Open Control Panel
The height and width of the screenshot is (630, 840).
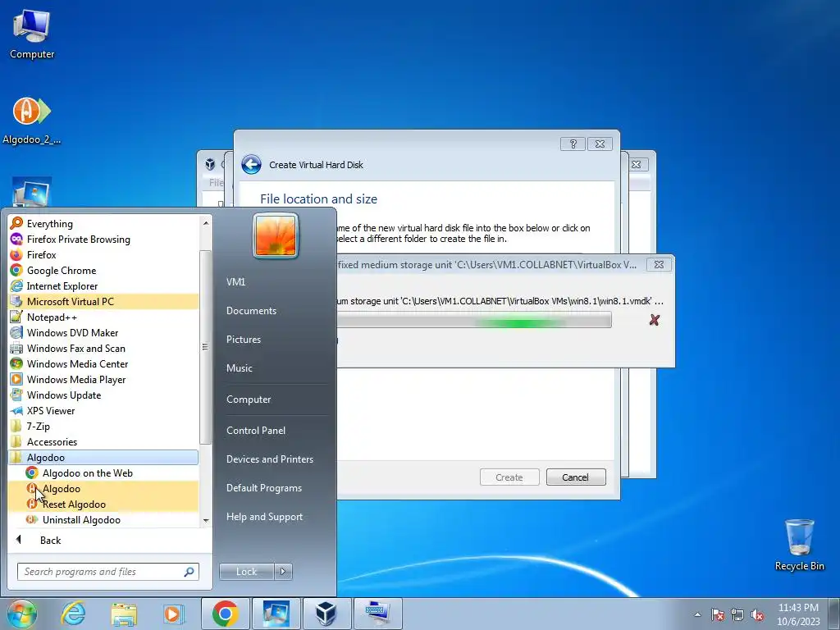click(256, 430)
